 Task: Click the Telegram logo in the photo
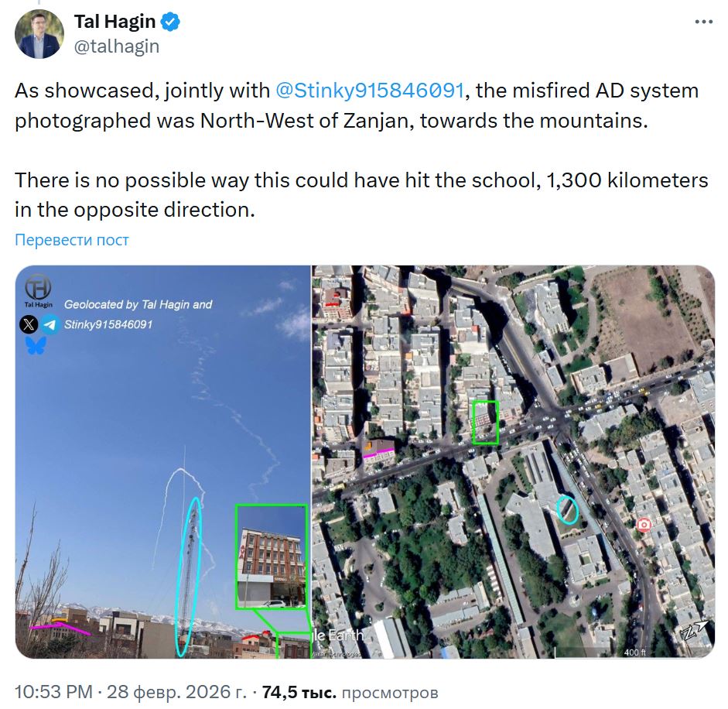point(50,324)
